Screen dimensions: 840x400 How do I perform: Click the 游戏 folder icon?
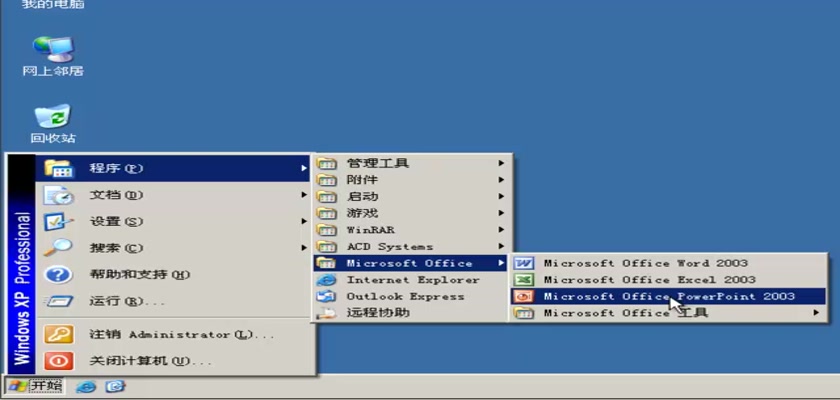coord(326,213)
